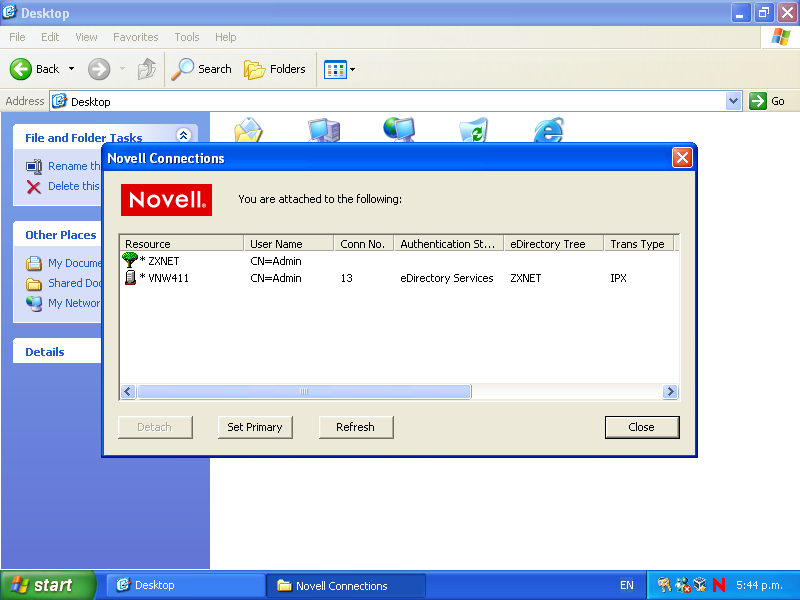800x600 pixels.
Task: Click the Forward arrow in the toolbar
Action: point(99,69)
